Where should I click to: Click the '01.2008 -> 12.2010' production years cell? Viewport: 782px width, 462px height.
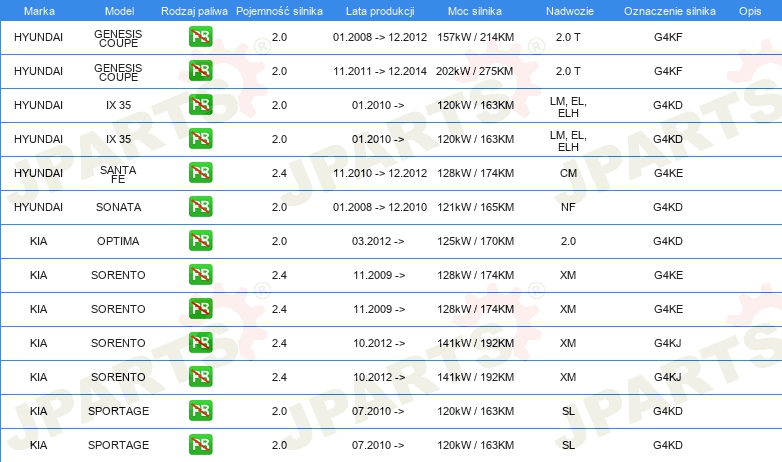click(380, 207)
